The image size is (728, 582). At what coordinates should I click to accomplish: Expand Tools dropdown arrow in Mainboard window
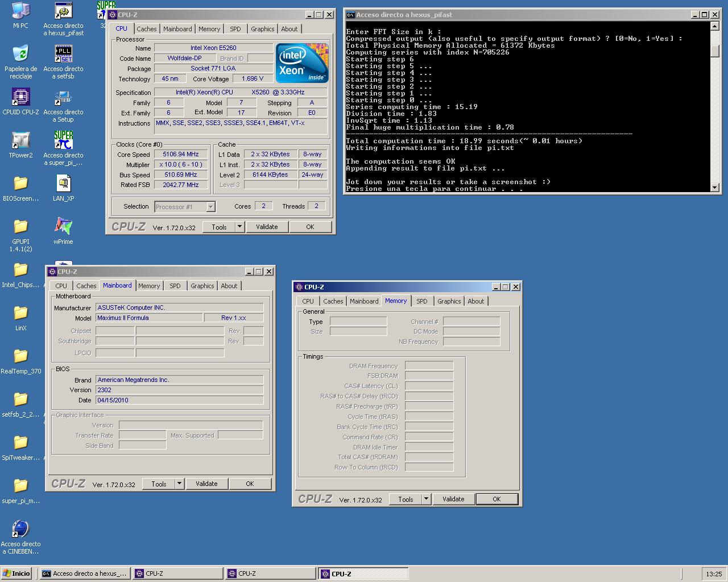180,484
